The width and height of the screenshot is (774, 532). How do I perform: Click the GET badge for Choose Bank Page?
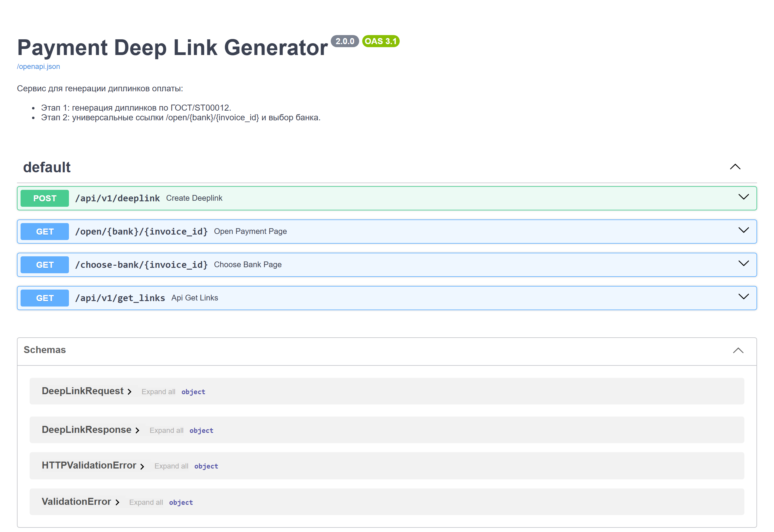(45, 265)
